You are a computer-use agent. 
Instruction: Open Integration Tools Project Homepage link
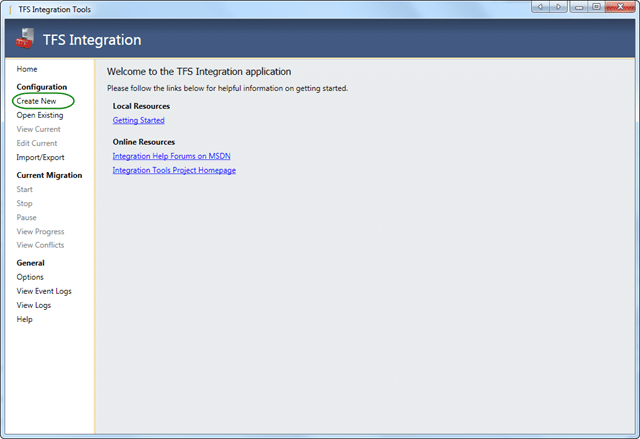[x=174, y=170]
